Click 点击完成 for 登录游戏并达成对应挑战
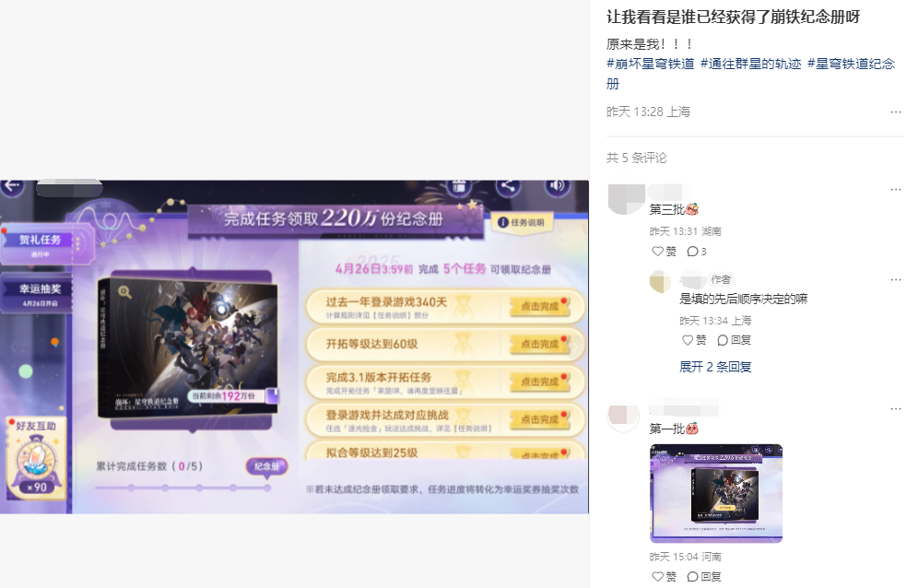 (540, 420)
